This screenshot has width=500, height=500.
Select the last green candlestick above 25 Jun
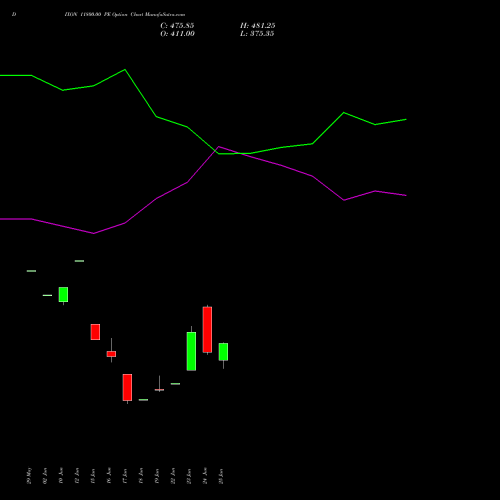coord(223,352)
